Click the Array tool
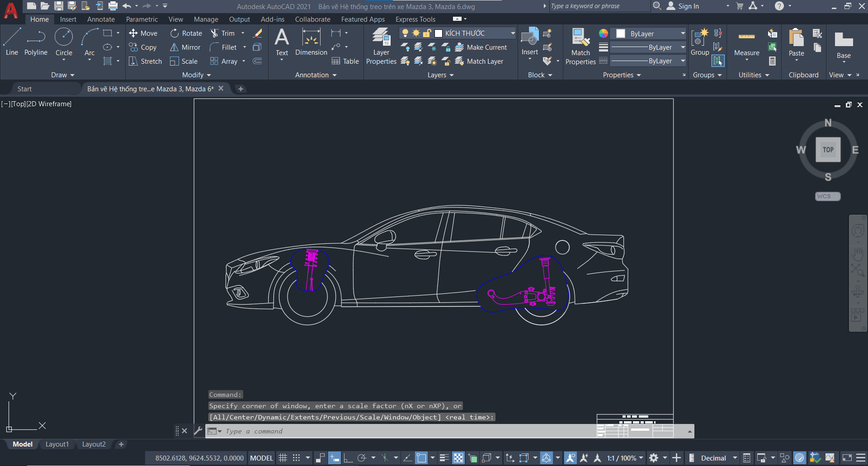 point(224,61)
